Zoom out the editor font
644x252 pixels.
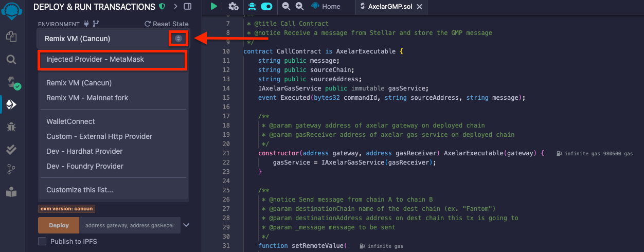click(x=286, y=6)
